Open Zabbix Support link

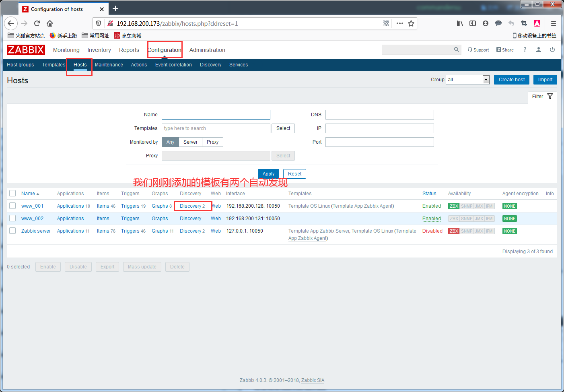coord(478,50)
